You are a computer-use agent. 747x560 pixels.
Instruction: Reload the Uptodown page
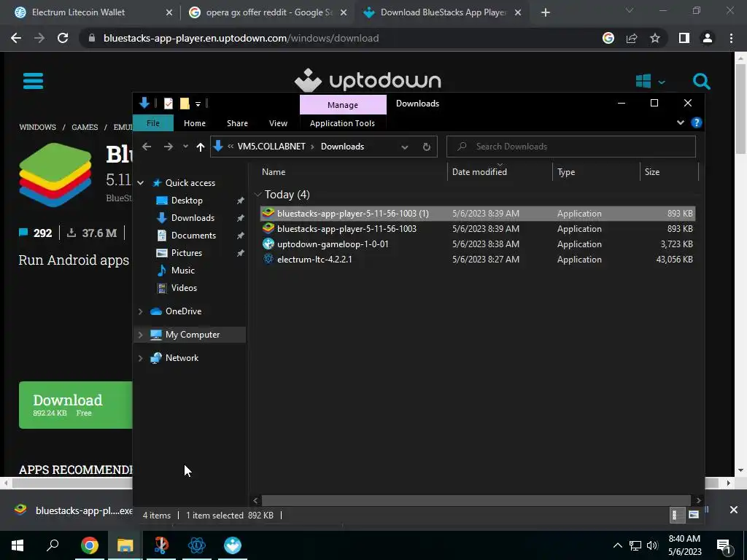(63, 38)
